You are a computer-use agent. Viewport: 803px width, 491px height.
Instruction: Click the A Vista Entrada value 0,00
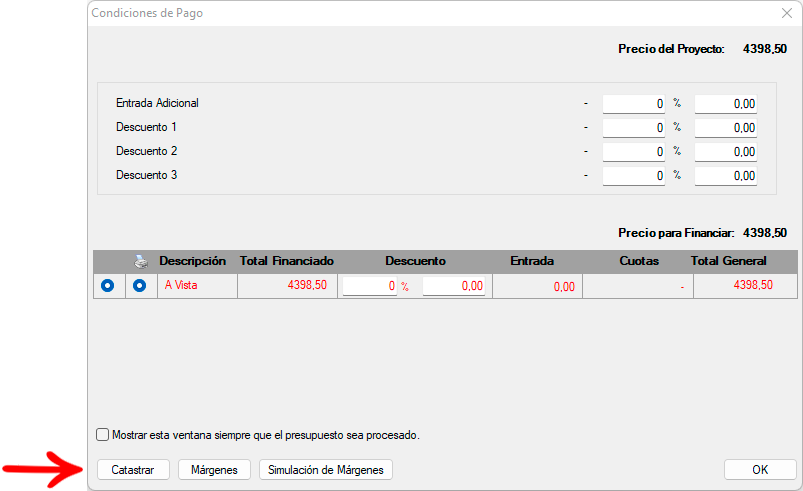point(564,287)
